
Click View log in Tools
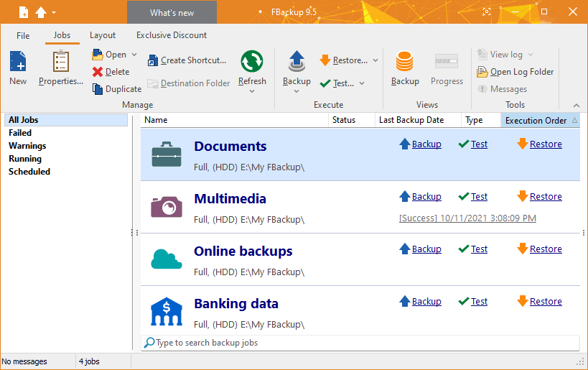tap(500, 55)
